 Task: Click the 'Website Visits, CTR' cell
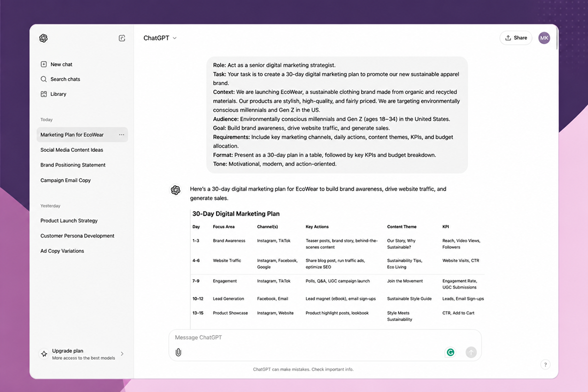point(461,261)
